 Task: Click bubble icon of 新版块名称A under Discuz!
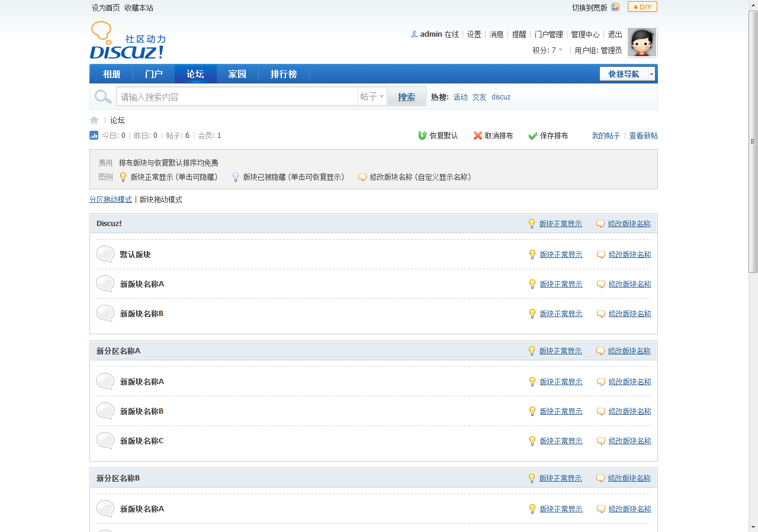click(x=105, y=283)
